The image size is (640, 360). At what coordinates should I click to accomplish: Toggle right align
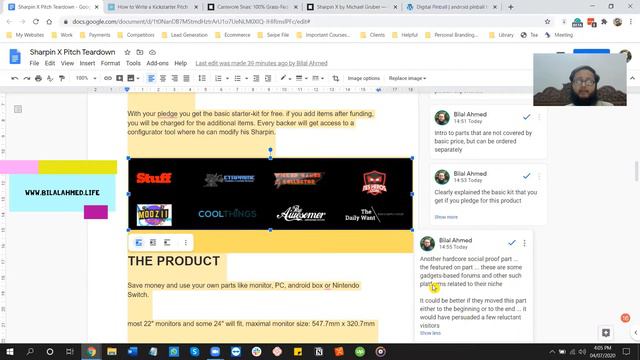pos(175,78)
